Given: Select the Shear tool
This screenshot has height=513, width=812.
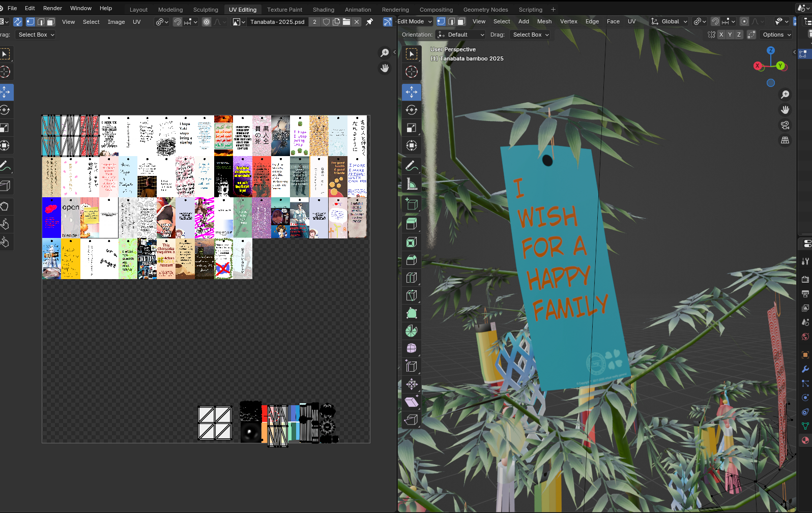Looking at the screenshot, I should coord(412,402).
